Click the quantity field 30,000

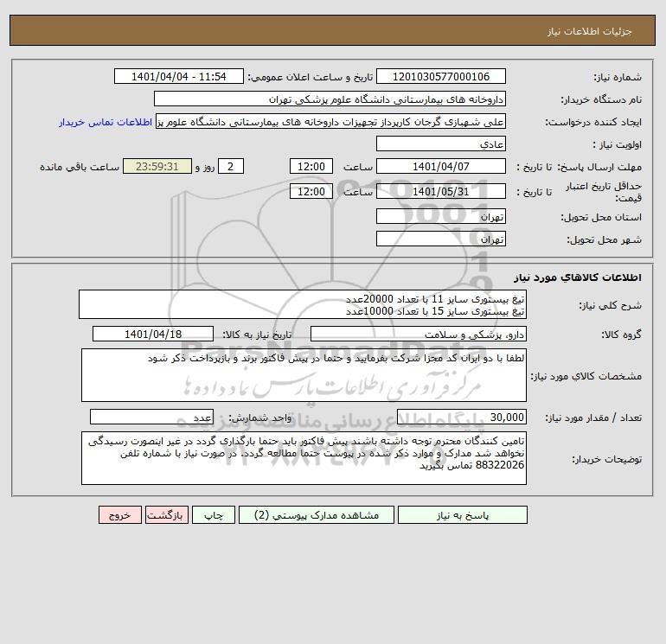click(462, 417)
